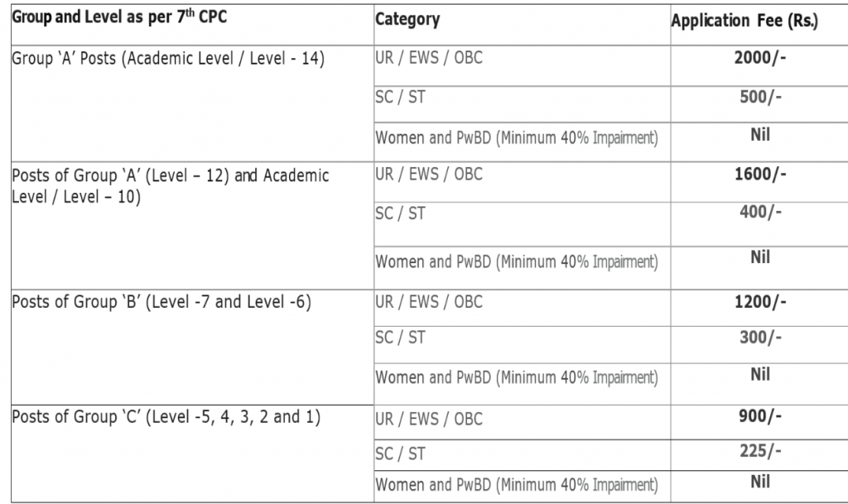The image size is (848, 504).
Task: Click 'UR / EWS / OBC' beside 1600/- fee
Action: [429, 175]
